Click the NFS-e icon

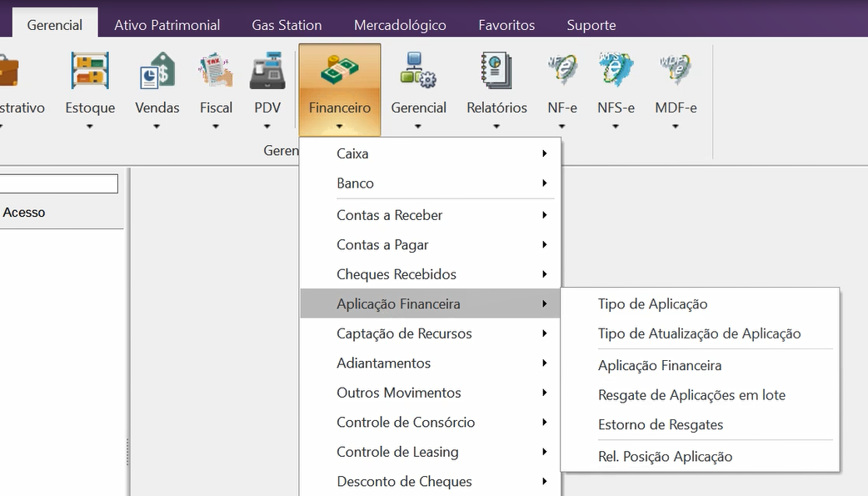click(616, 71)
